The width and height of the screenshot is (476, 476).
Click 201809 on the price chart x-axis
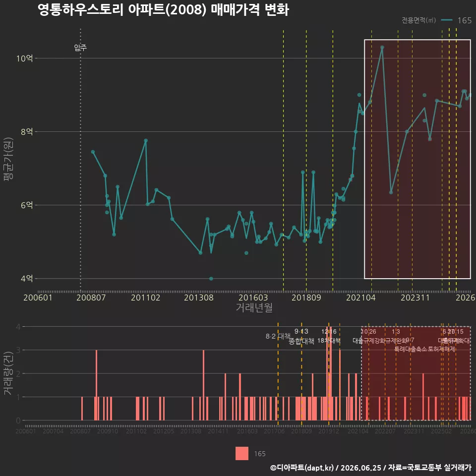pos(306,297)
